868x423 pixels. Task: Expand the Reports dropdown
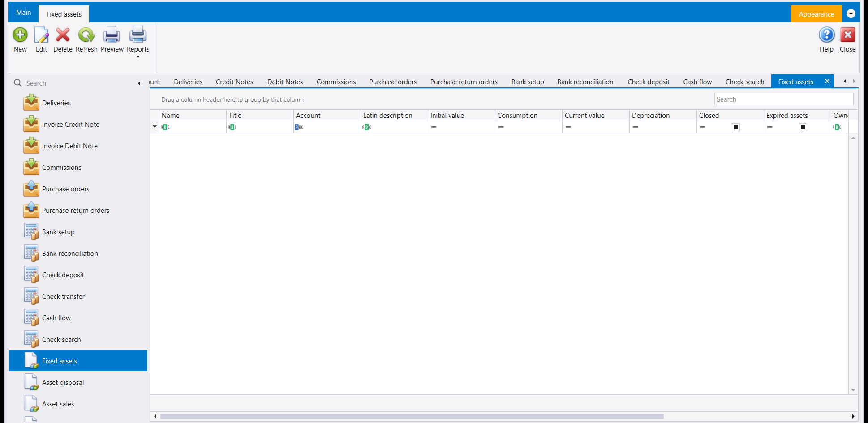coord(138,57)
